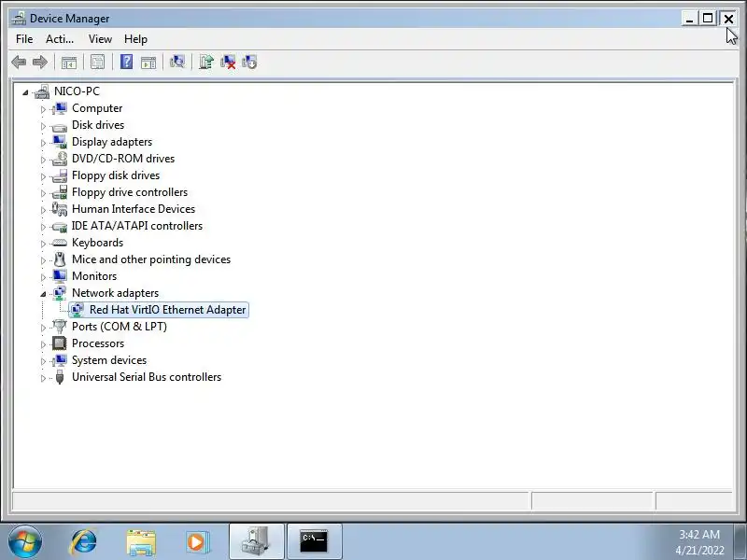The image size is (747, 560).
Task: Open the blue Help question mark icon
Action: pos(126,62)
